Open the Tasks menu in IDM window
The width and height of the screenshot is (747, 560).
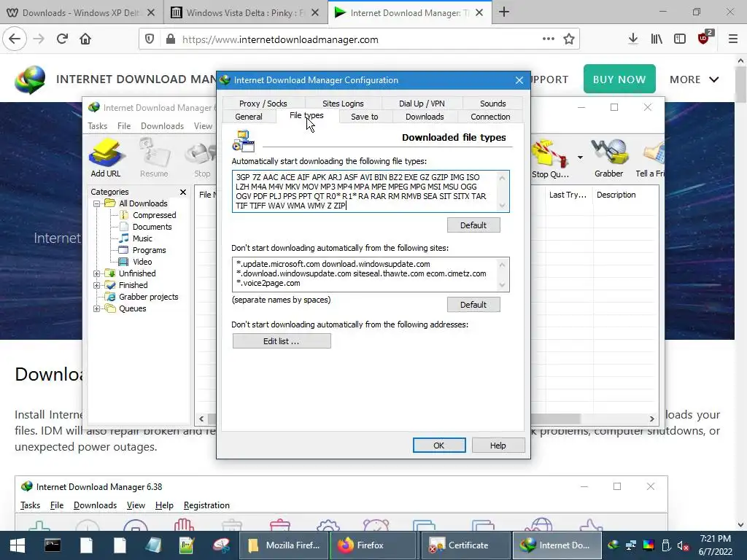coord(98,126)
